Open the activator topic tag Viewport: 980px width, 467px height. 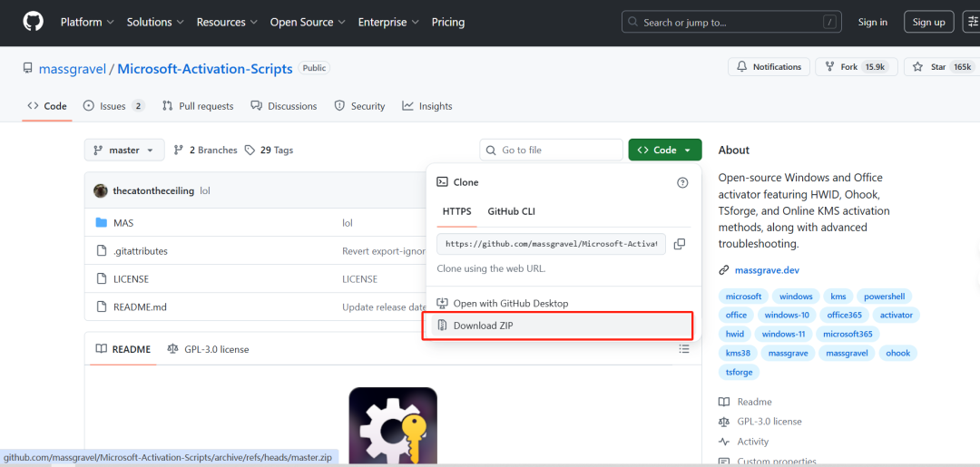896,315
